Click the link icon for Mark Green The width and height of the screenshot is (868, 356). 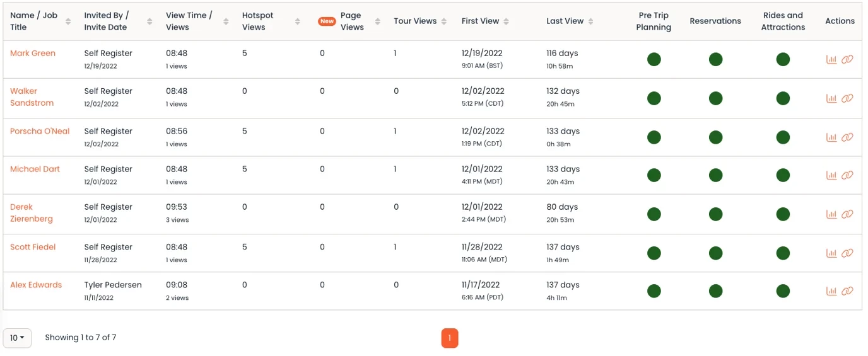click(x=847, y=59)
